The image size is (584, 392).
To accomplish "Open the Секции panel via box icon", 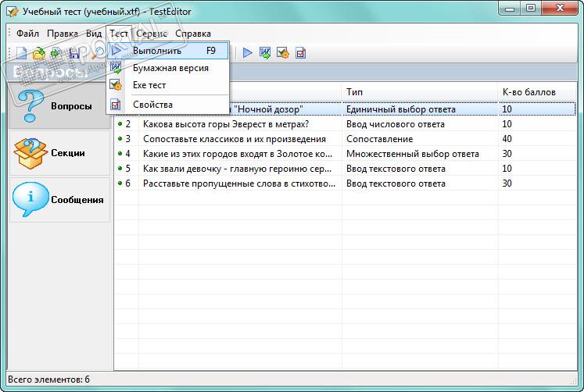I will [x=30, y=153].
